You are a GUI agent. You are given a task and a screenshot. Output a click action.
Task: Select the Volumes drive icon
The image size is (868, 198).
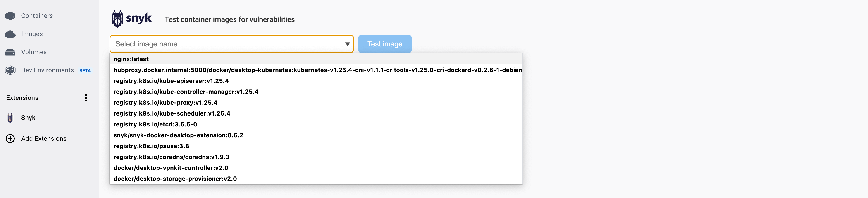10,52
